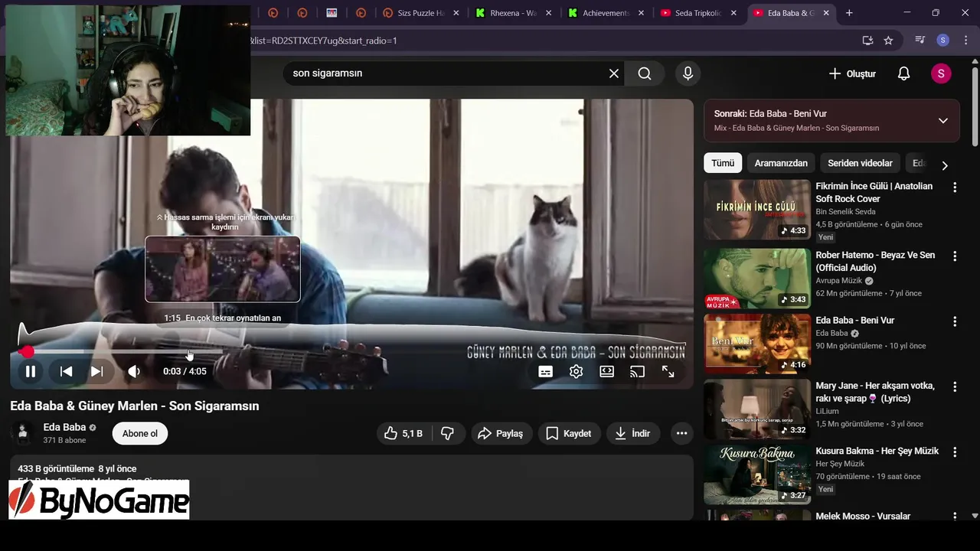Close the Seda Tripkolic browser tab
Screen dimensions: 980x551
coord(733,13)
